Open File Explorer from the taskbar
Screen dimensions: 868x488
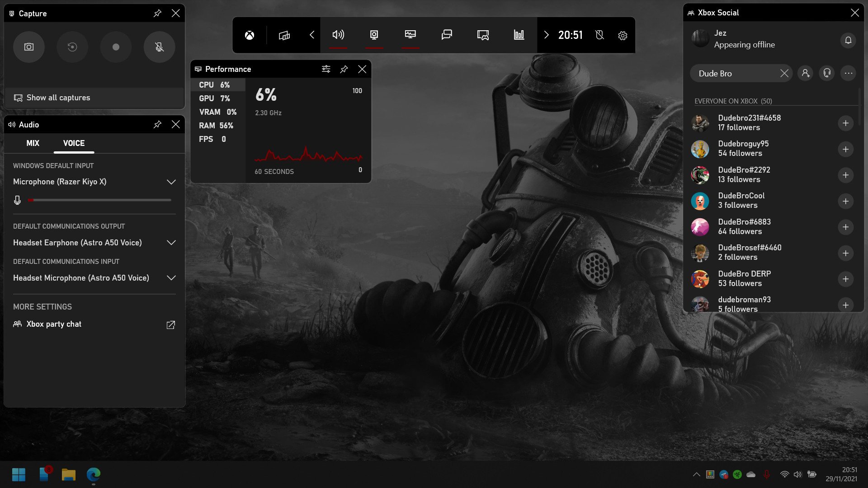click(69, 474)
